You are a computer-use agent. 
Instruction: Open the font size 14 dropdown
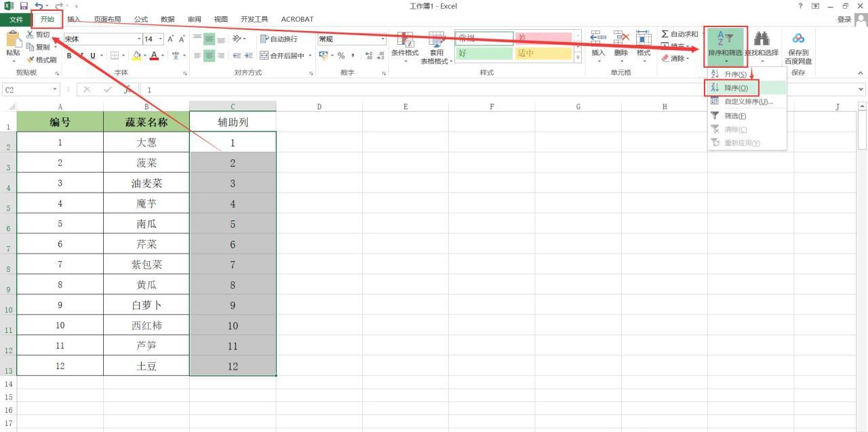coord(160,39)
